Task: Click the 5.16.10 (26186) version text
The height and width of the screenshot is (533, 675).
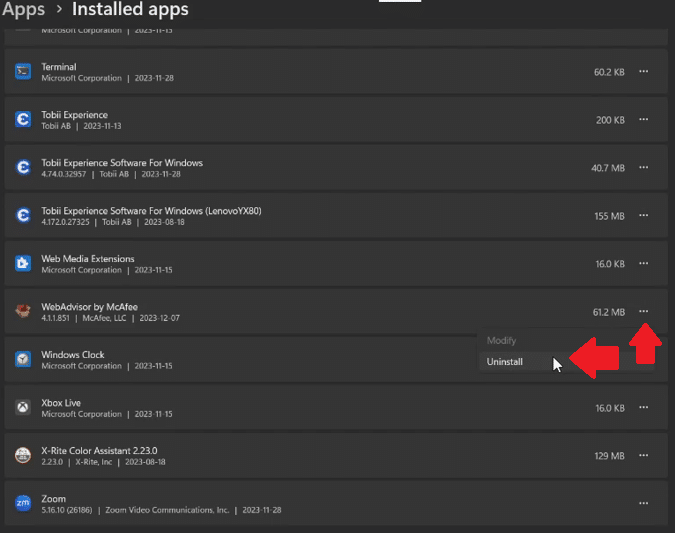Action: click(x=67, y=510)
